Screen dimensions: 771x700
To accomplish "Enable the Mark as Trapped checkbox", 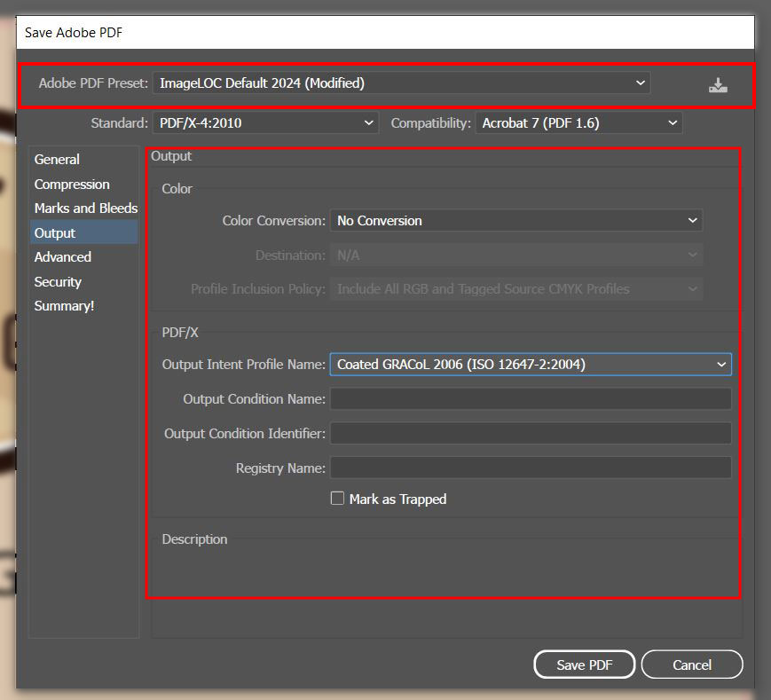I will [x=337, y=499].
